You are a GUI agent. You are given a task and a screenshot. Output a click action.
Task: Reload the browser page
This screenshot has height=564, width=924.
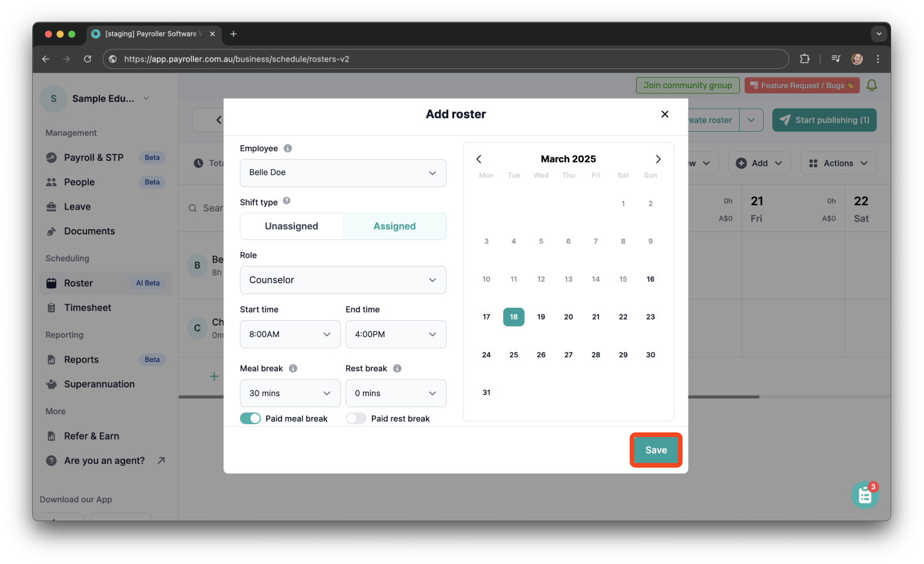[88, 59]
